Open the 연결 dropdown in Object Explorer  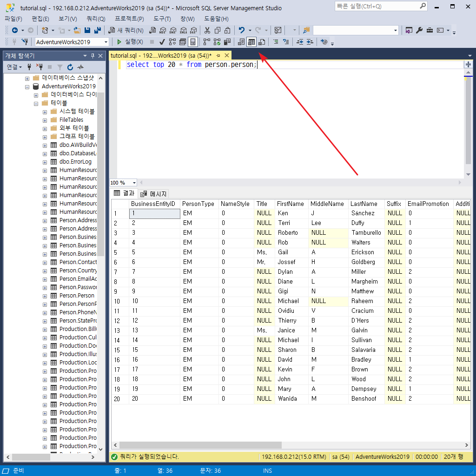14,67
